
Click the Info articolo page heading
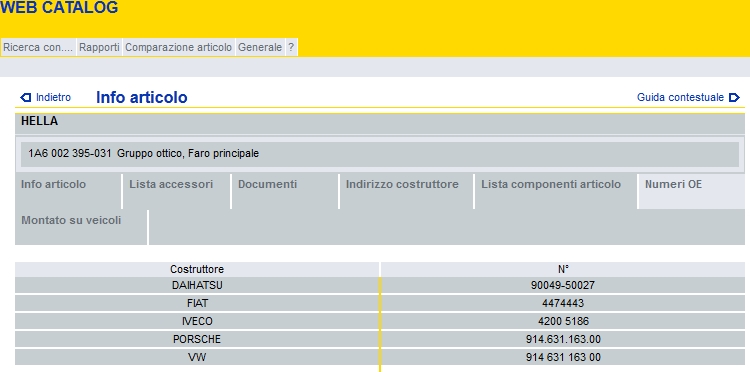point(142,98)
